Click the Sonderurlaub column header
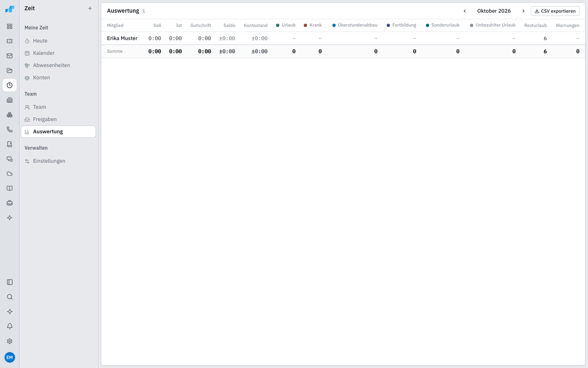The image size is (588, 368). 443,25
